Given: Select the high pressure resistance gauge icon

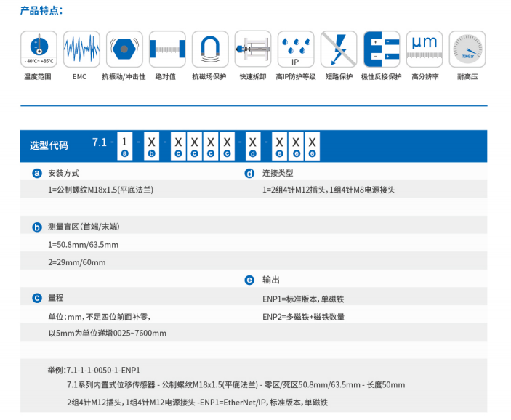Looking at the screenshot, I should point(467,49).
